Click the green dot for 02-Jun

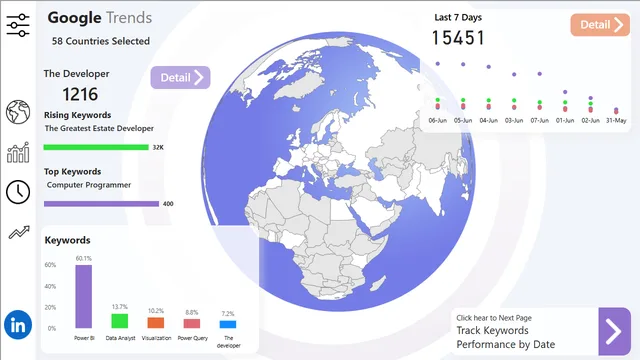point(590,104)
